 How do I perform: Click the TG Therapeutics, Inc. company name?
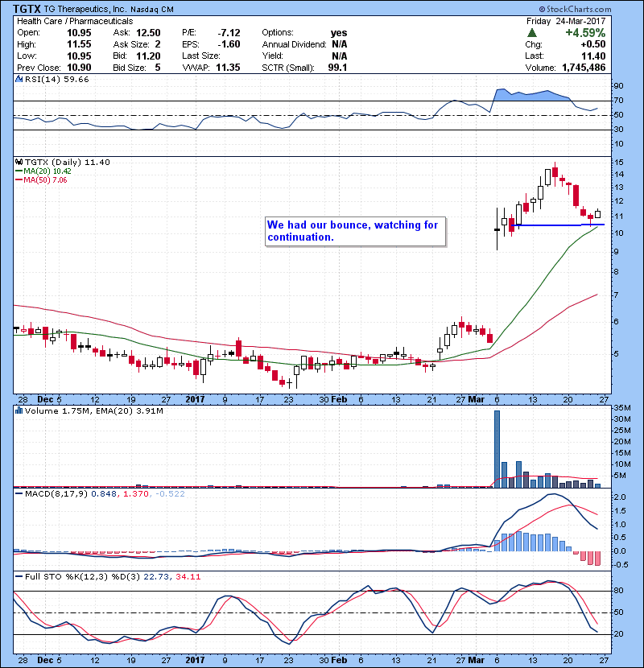click(85, 9)
